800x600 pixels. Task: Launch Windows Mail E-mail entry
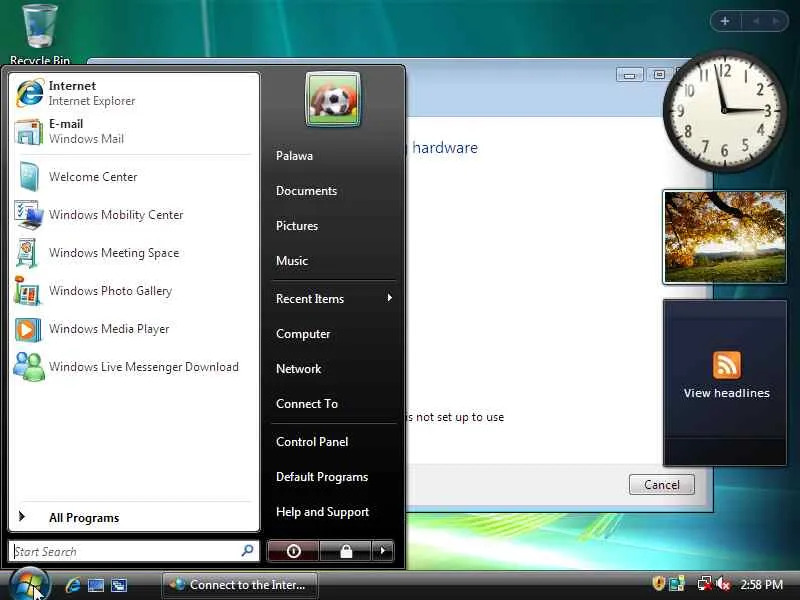134,131
